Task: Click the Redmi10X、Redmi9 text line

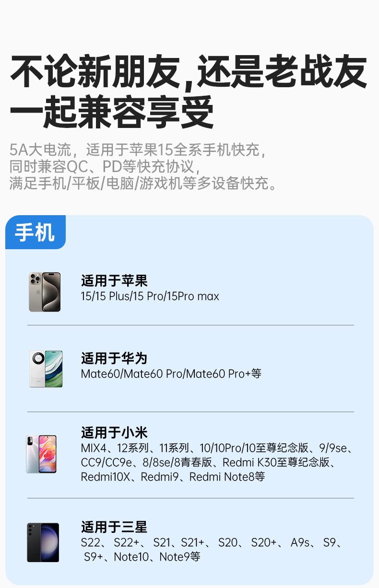Action: [173, 477]
